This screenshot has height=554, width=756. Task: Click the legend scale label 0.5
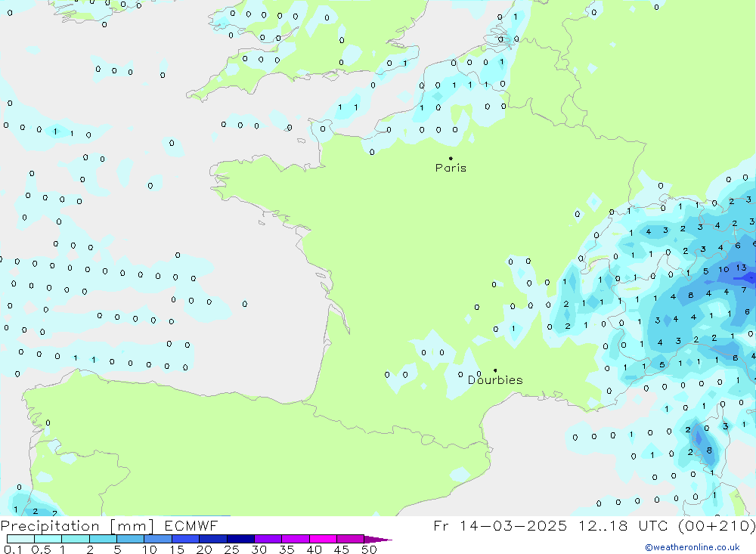41,549
